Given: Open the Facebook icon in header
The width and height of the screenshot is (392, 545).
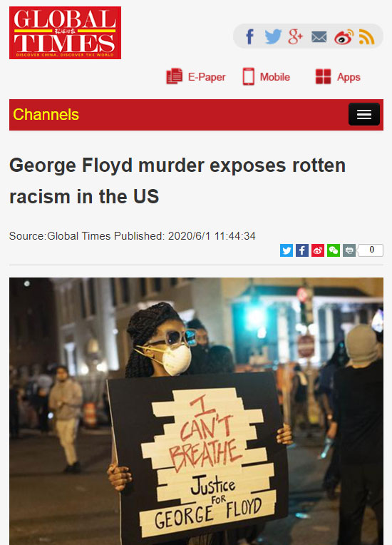Looking at the screenshot, I should 249,36.
